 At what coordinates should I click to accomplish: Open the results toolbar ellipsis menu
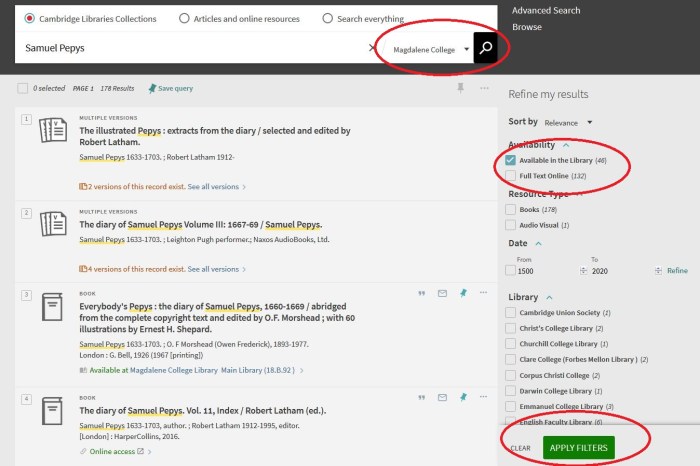484,88
